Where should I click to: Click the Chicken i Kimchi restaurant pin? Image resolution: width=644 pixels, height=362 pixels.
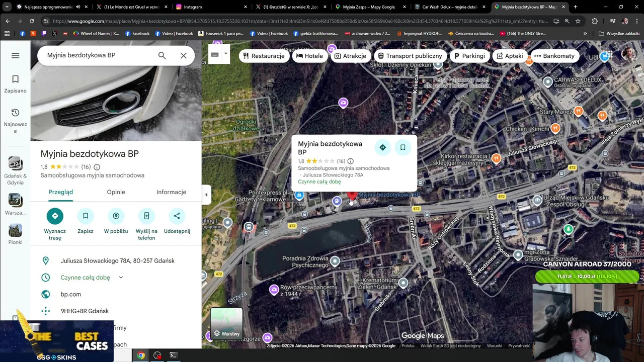point(555,129)
